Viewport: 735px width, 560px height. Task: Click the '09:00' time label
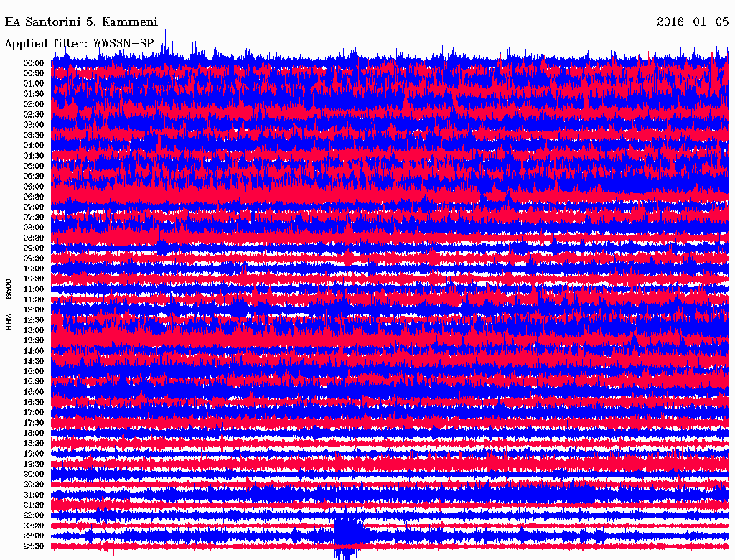point(34,248)
